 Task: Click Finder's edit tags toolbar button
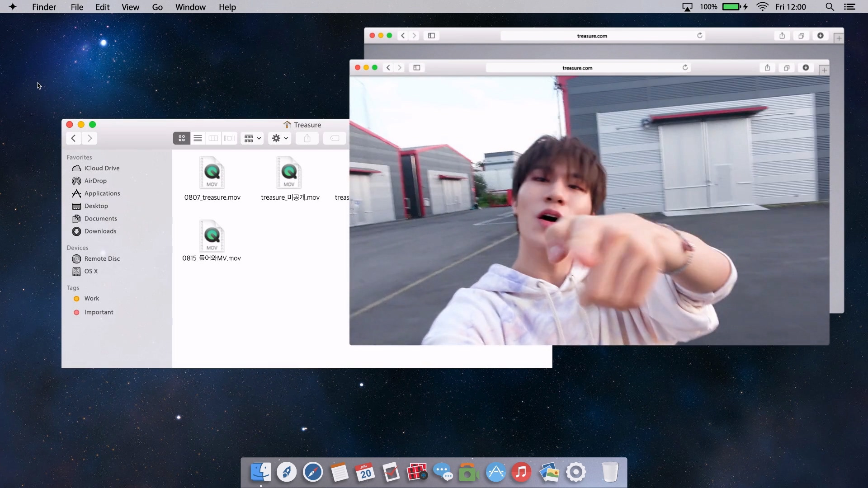[x=335, y=138]
